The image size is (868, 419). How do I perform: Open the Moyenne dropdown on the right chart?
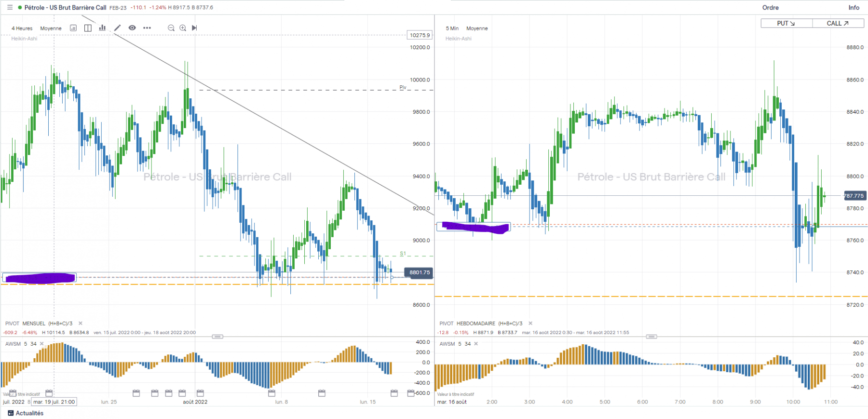(x=477, y=28)
